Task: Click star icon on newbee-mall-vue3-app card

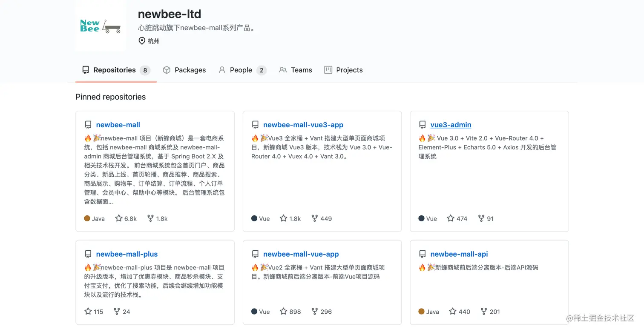Action: [283, 218]
